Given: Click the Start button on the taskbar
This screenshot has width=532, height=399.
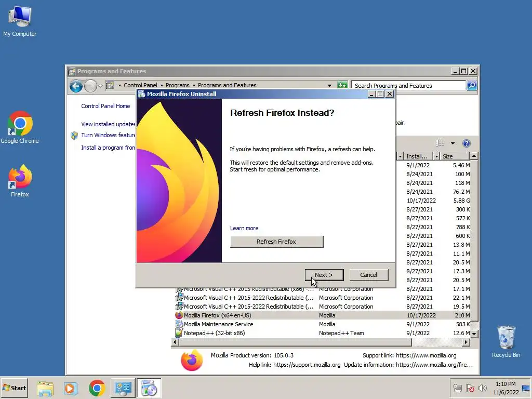Looking at the screenshot, I should pos(14,388).
